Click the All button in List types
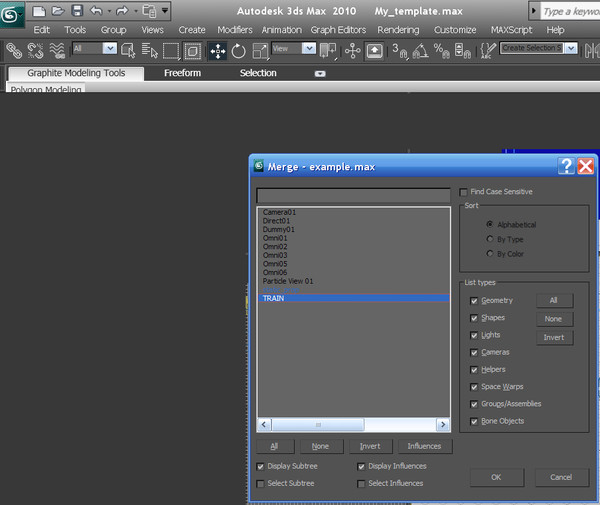This screenshot has height=505, width=600. pyautogui.click(x=554, y=300)
